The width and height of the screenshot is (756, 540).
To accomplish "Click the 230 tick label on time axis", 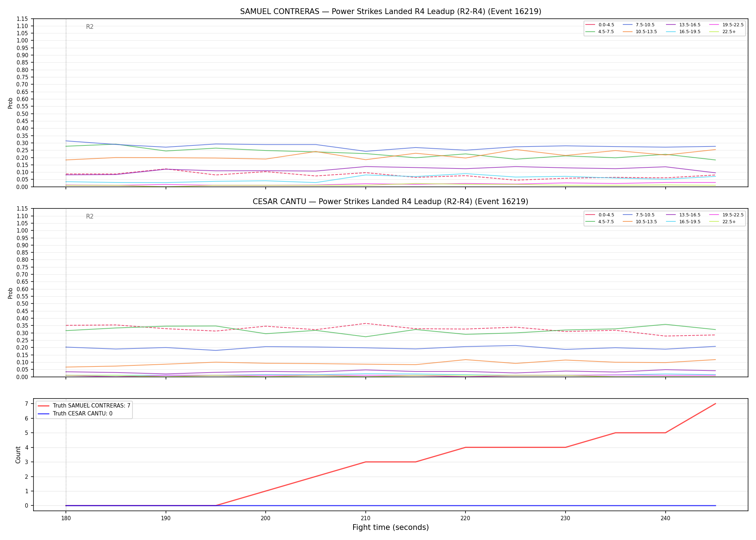I will (x=565, y=519).
